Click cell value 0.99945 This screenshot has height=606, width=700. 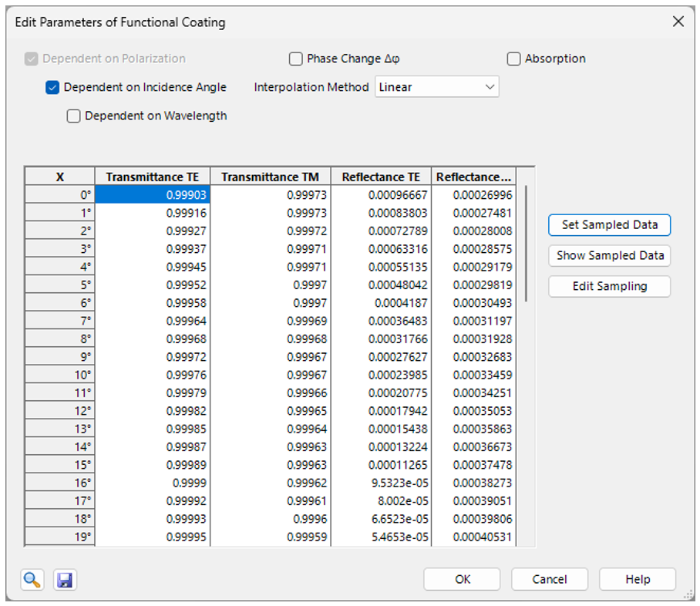point(152,267)
